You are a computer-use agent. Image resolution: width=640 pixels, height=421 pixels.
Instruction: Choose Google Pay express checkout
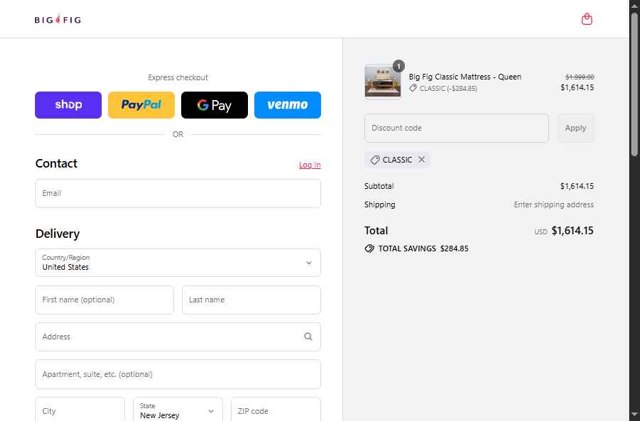(x=214, y=105)
